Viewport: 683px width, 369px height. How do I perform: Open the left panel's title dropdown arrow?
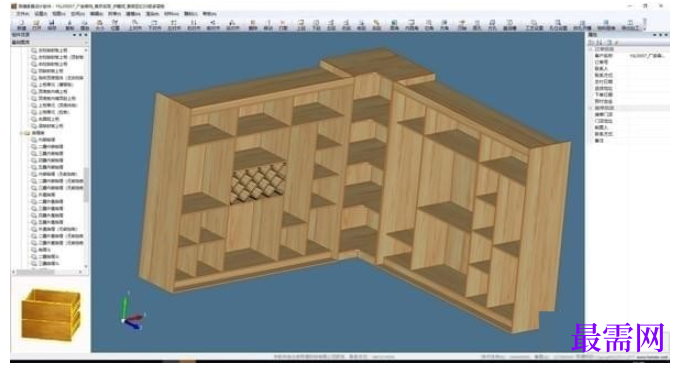[74, 35]
